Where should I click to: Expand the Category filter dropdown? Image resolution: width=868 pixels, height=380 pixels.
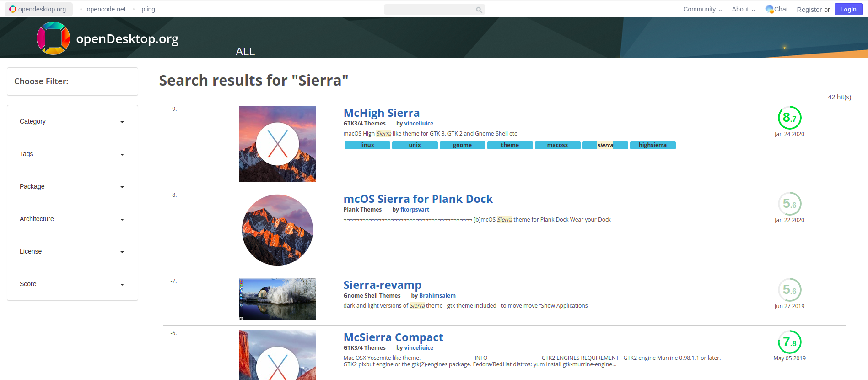72,122
